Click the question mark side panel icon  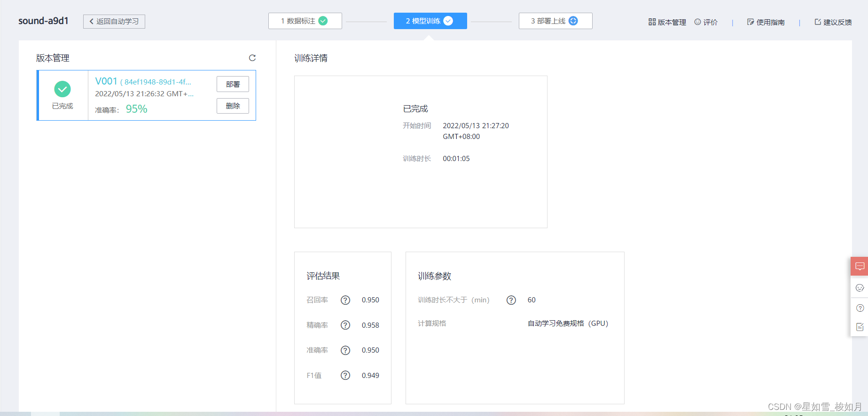pos(860,308)
